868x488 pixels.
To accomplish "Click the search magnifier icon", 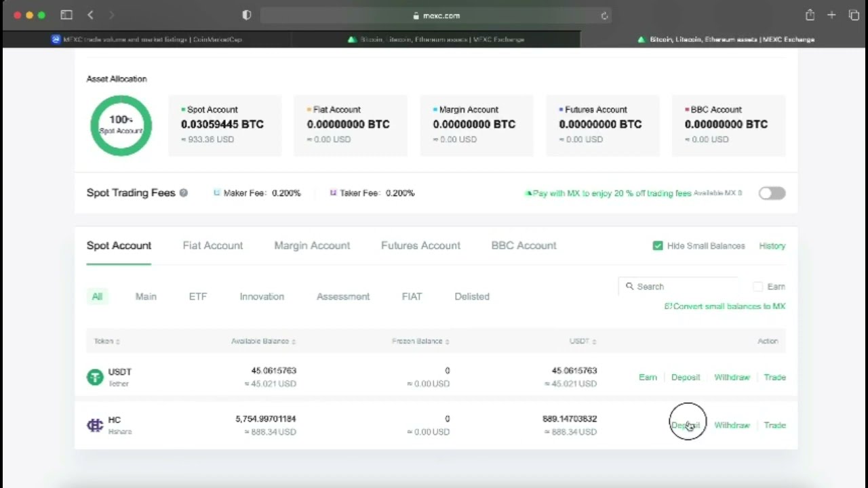I will click(x=629, y=287).
